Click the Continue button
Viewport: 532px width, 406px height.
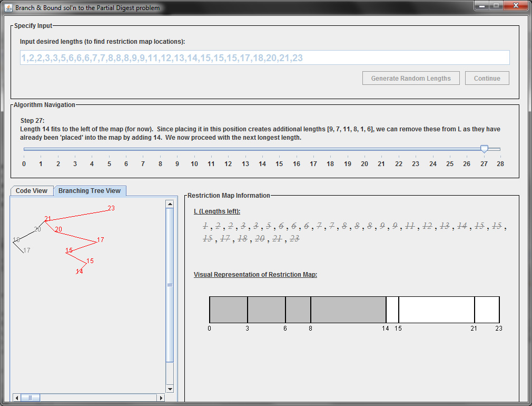487,78
